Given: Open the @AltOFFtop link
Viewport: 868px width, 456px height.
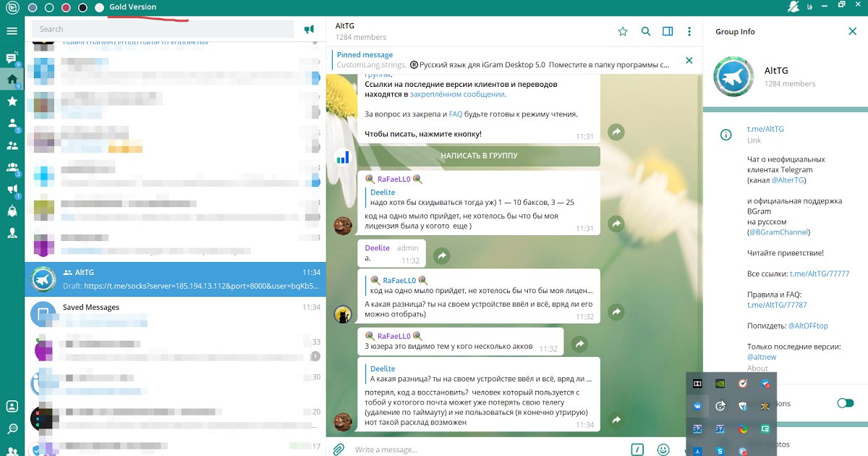Looking at the screenshot, I should coord(808,326).
